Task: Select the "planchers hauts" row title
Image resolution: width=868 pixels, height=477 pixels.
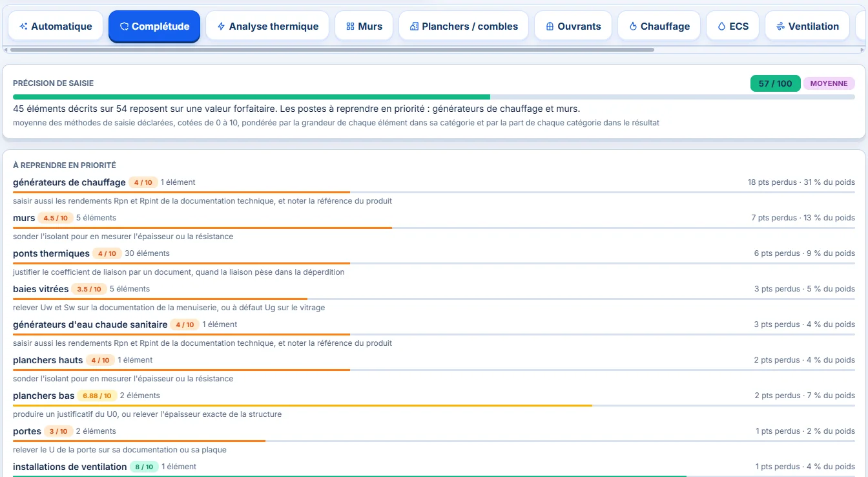Action: pos(48,360)
